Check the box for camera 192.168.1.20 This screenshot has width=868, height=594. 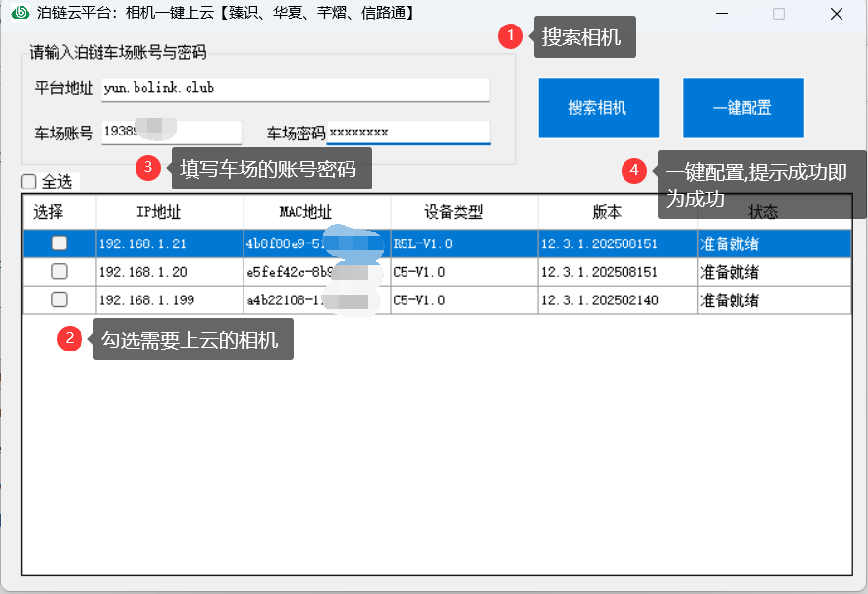pos(59,271)
